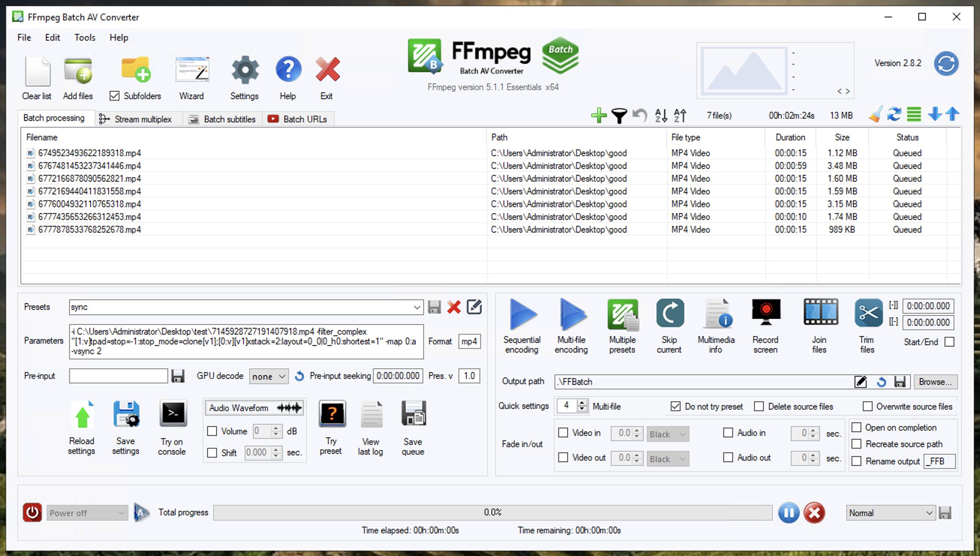
Task: Open the Wizard tool
Action: tap(192, 70)
